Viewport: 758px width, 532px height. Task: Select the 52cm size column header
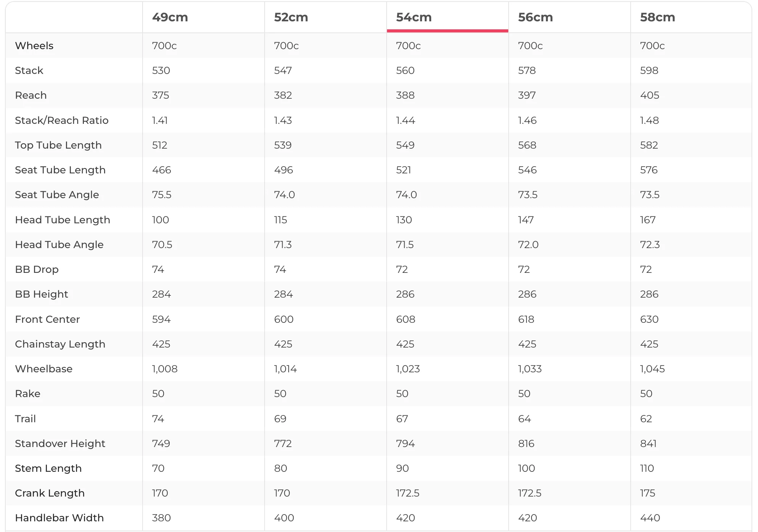click(x=291, y=17)
